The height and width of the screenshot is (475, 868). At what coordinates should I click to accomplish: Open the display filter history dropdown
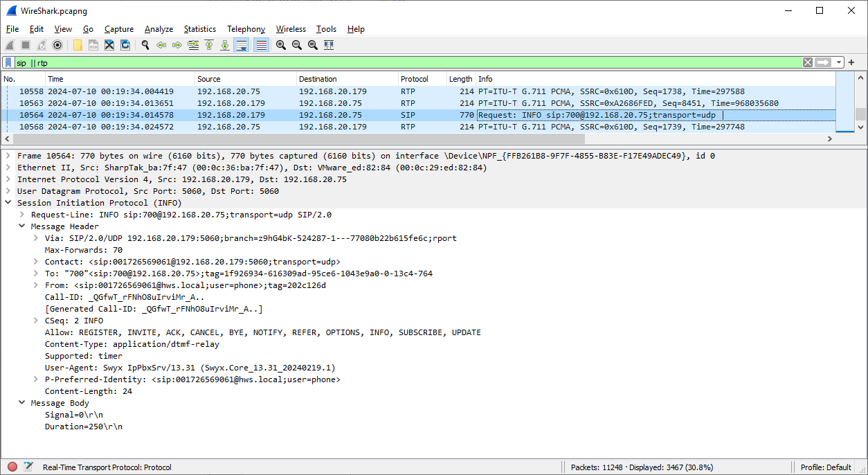click(839, 62)
